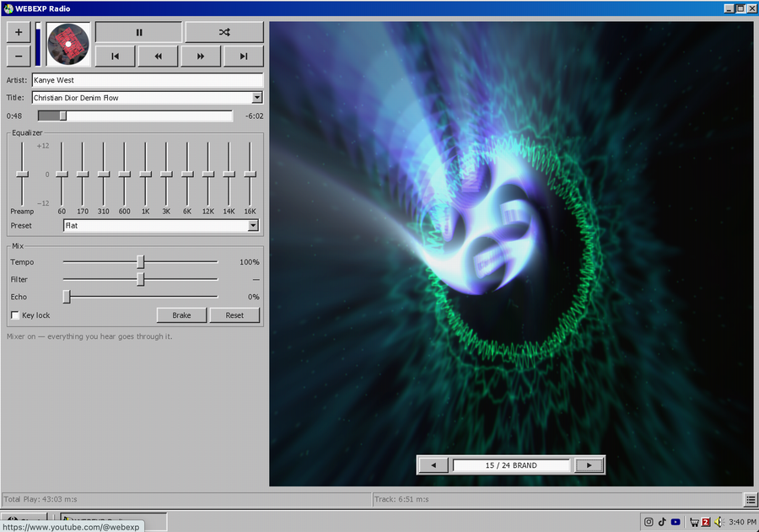Click the Reset mix button

pos(234,315)
